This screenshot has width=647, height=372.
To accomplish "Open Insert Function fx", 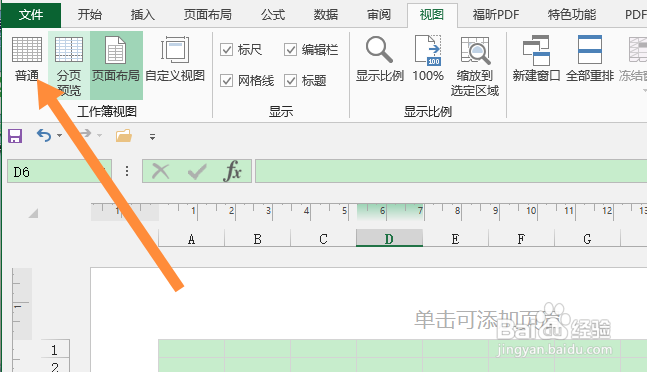I will click(232, 171).
